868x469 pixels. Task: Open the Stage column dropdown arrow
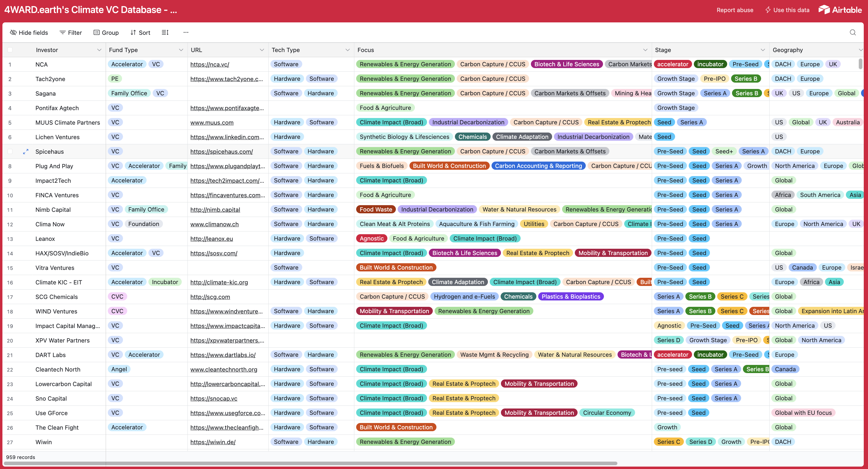point(763,50)
